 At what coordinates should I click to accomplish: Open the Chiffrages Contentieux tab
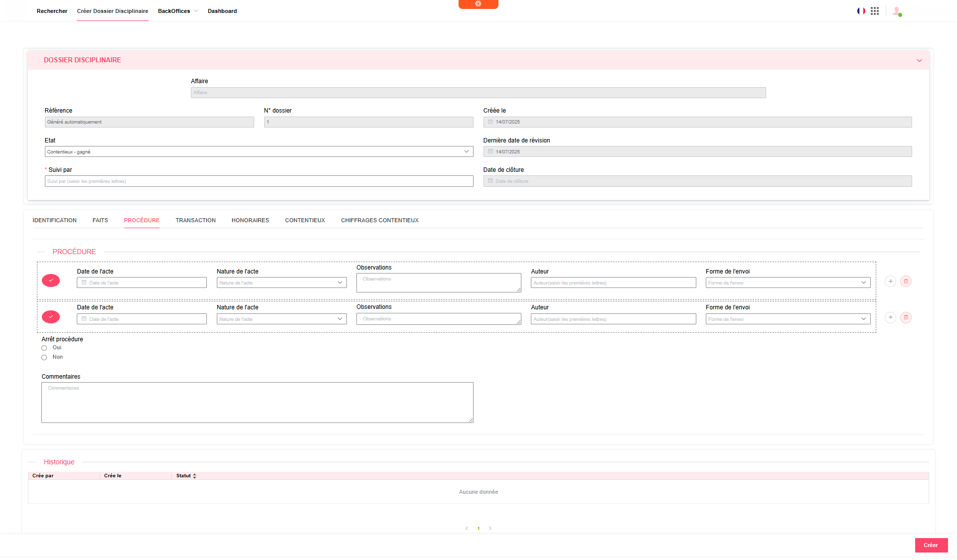[380, 220]
